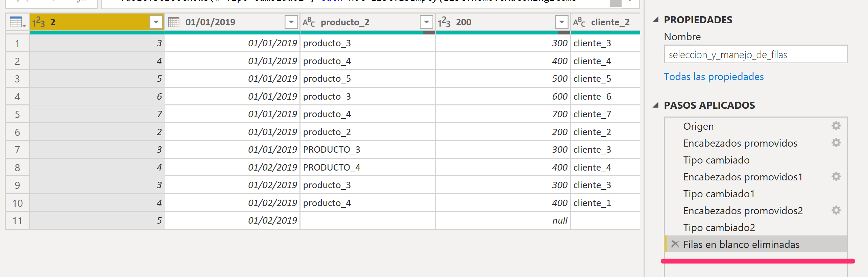Image resolution: width=868 pixels, height=277 pixels.
Task: Select the Filas en blanco eliminadas step
Action: tap(756, 244)
